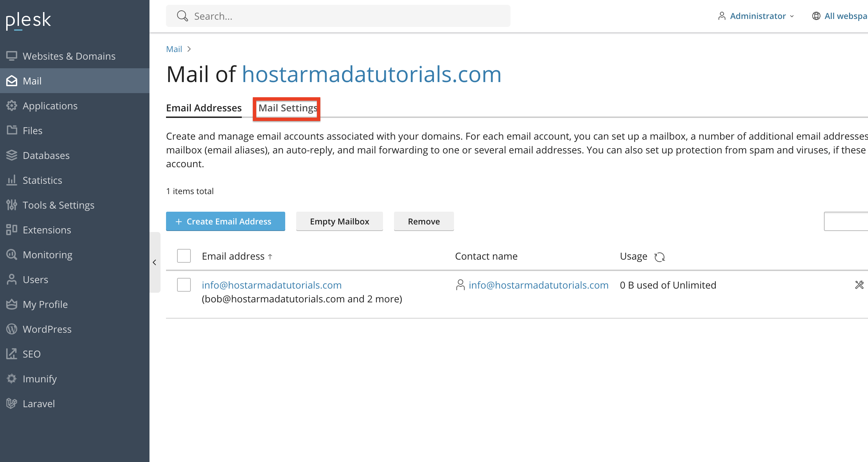Click the Files folder icon
The width and height of the screenshot is (868, 462).
pyautogui.click(x=12, y=130)
